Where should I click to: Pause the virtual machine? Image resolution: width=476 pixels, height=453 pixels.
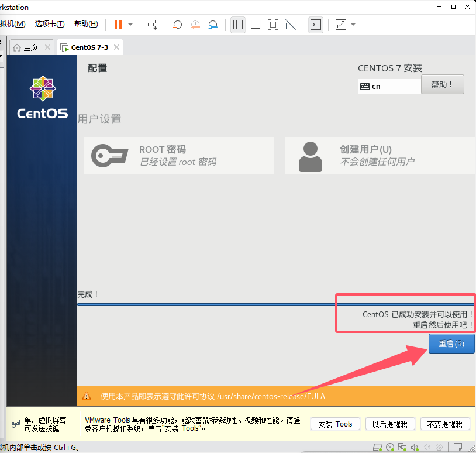(x=118, y=25)
